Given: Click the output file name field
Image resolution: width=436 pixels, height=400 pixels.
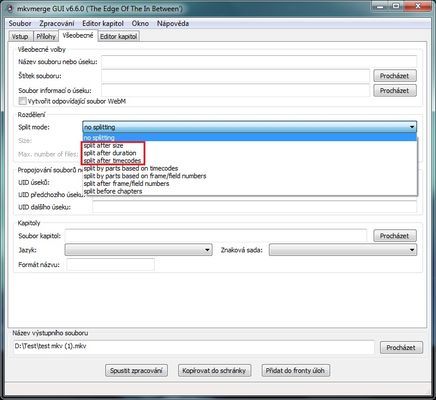Looking at the screenshot, I should click(x=194, y=347).
